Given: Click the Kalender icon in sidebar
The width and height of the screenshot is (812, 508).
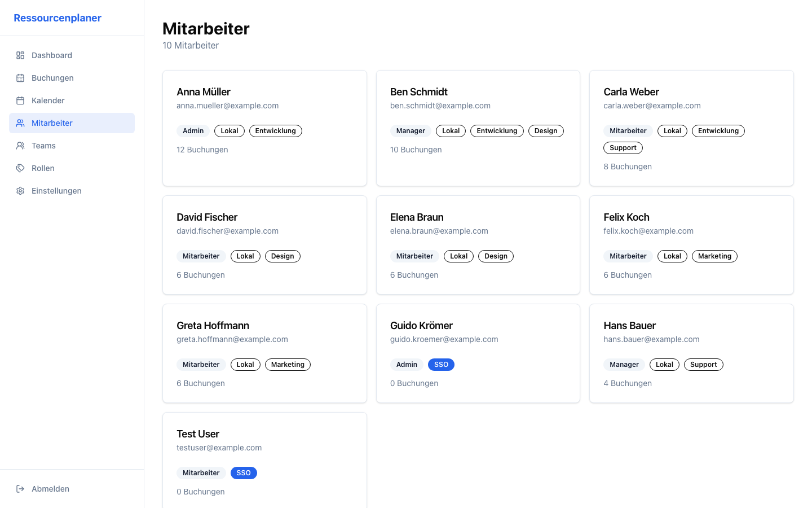Looking at the screenshot, I should [20, 100].
